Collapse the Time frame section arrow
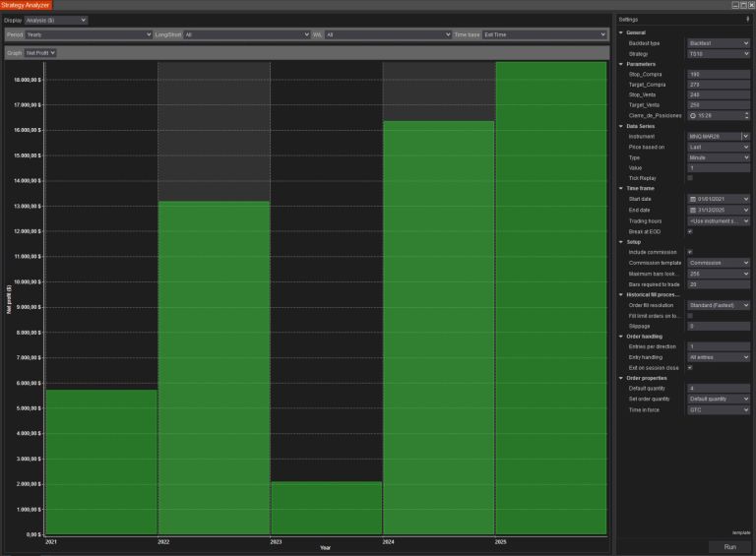 [621, 188]
